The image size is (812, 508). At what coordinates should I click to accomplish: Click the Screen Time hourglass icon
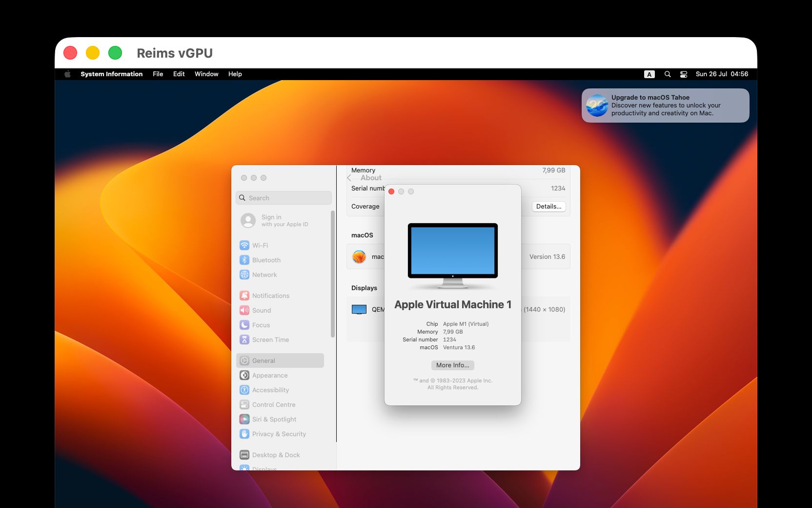244,339
